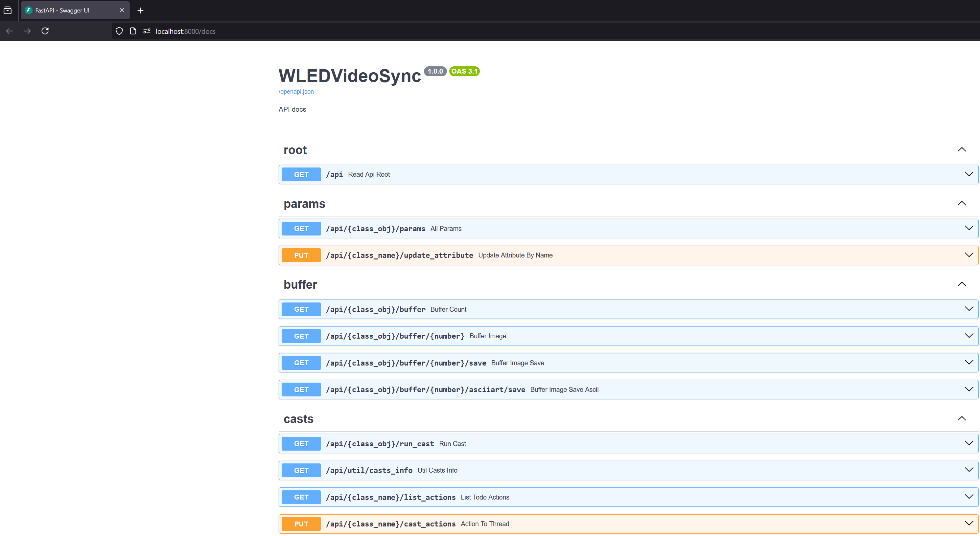Screen dimensions: 980x536
Task: Click GET button for casts_info
Action: pos(301,470)
